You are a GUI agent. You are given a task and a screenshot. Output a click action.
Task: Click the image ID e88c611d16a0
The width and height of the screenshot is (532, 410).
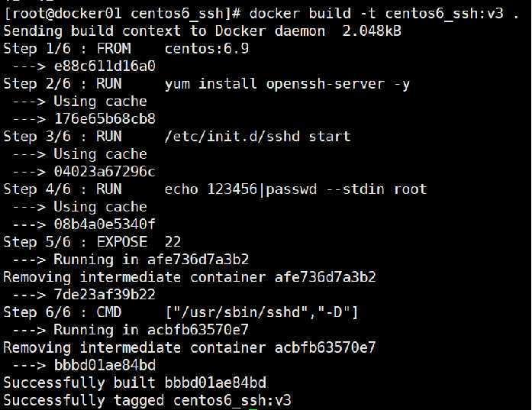(x=105, y=66)
